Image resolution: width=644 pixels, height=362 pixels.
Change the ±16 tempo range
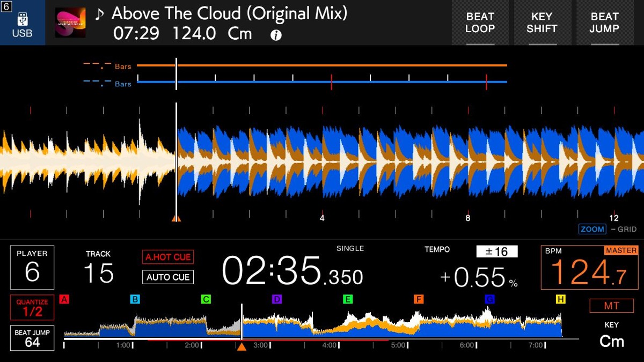point(496,252)
